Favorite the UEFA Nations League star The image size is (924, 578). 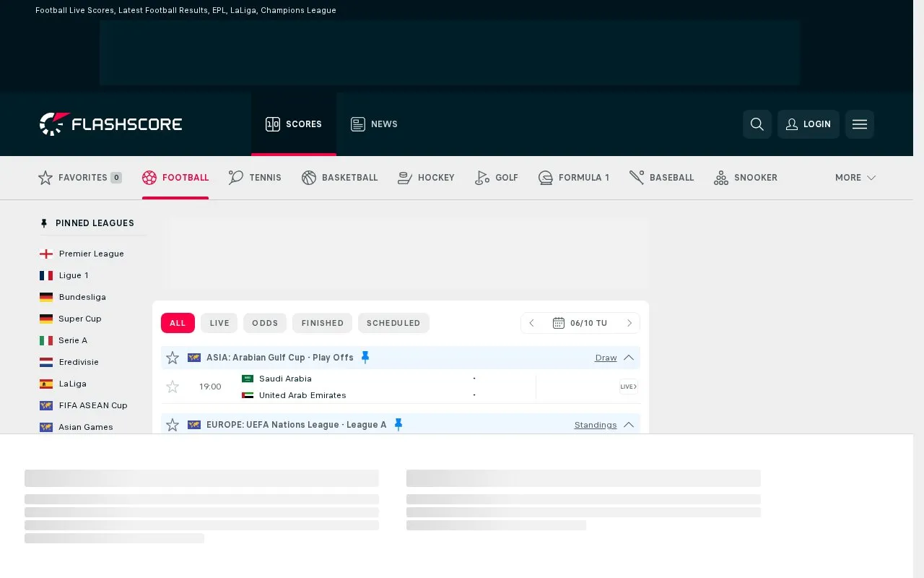pos(173,425)
